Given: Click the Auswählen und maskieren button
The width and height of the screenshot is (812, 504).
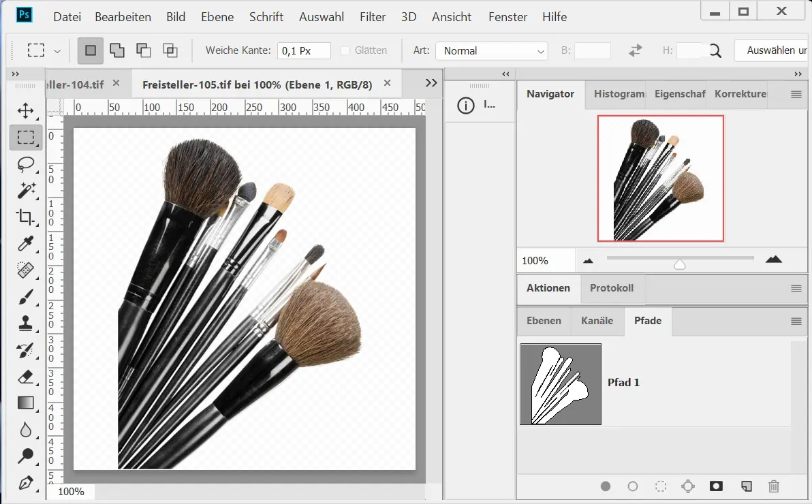Looking at the screenshot, I should [772, 50].
